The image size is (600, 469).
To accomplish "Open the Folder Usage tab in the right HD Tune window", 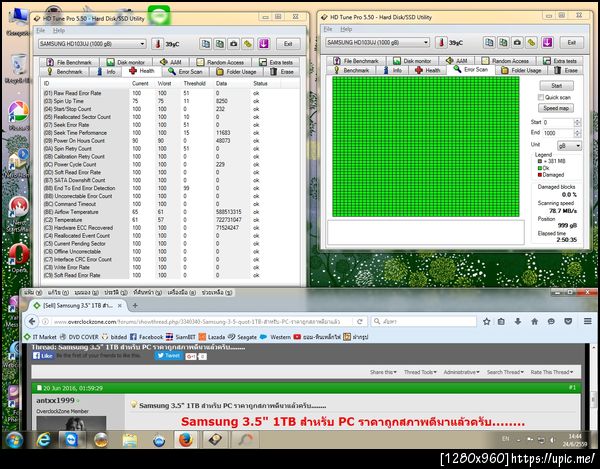I will tap(521, 70).
